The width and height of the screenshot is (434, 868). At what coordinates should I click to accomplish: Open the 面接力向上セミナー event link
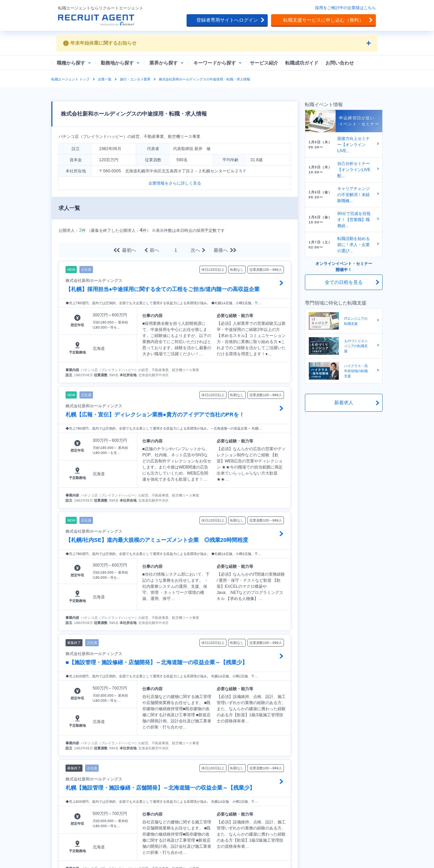(354, 145)
